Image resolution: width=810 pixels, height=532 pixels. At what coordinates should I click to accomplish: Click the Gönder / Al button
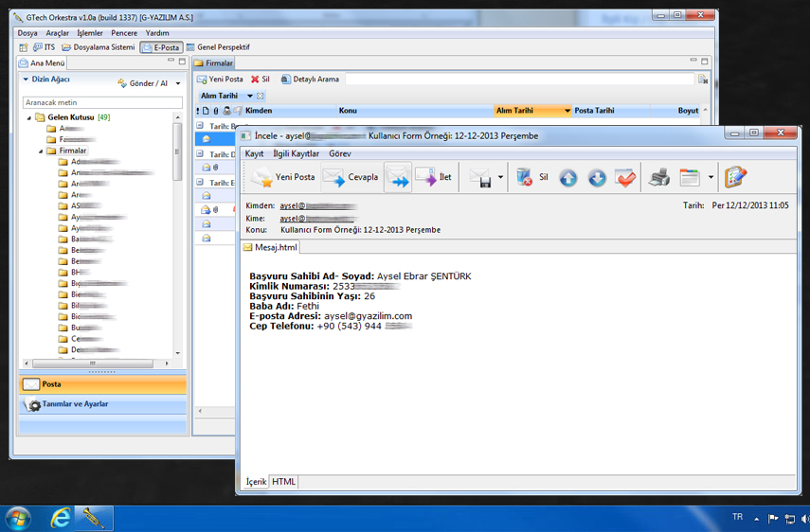click(142, 83)
